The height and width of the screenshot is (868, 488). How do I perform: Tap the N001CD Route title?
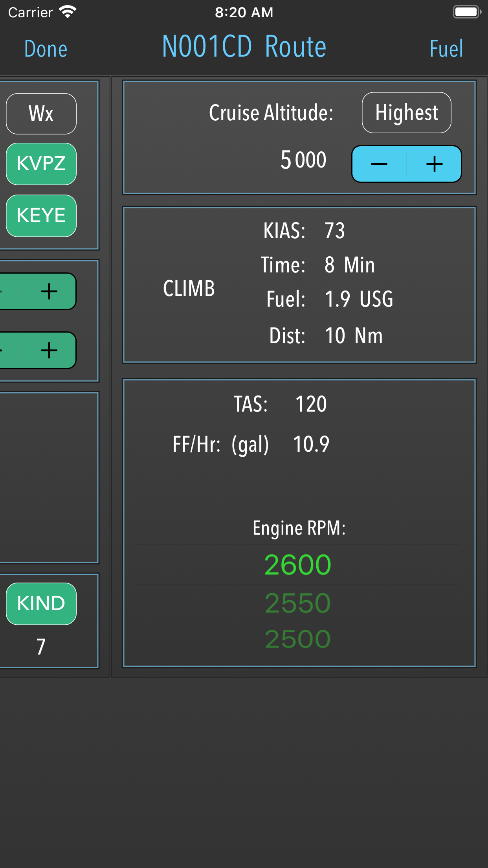pyautogui.click(x=244, y=47)
